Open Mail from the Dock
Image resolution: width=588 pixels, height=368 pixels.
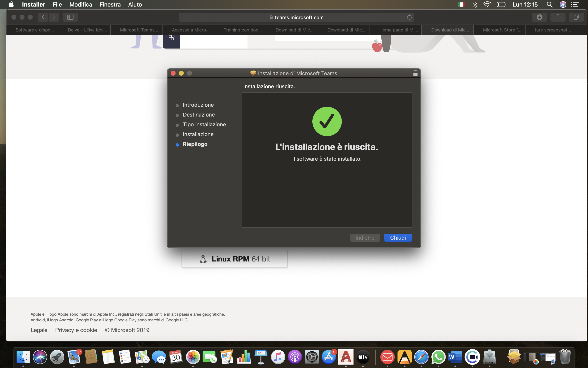[x=74, y=357]
